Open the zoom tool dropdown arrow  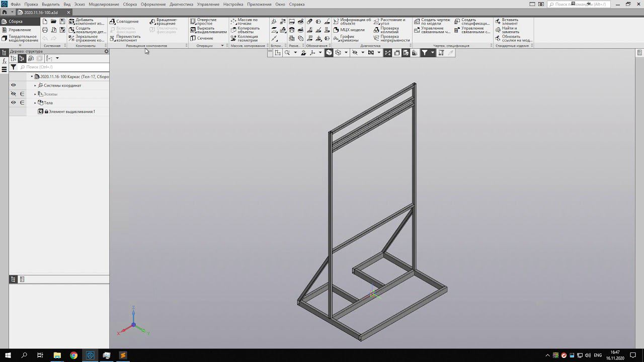295,53
